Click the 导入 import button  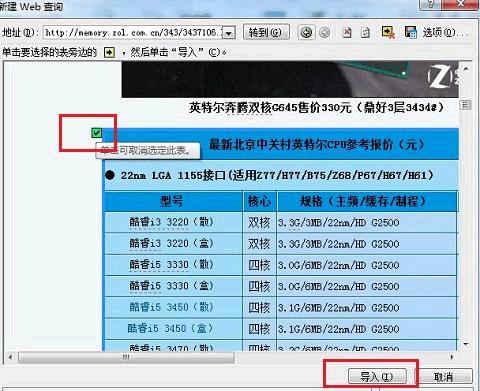point(377,377)
